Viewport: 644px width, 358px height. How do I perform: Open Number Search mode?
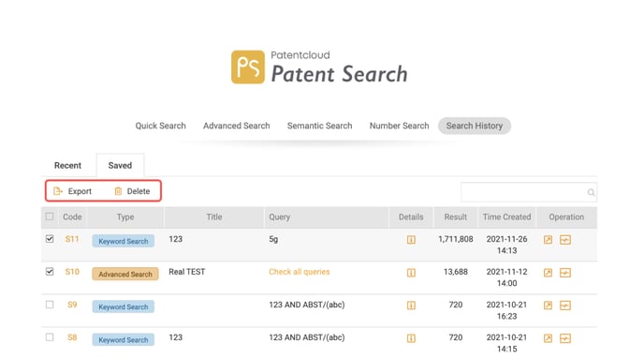(399, 126)
